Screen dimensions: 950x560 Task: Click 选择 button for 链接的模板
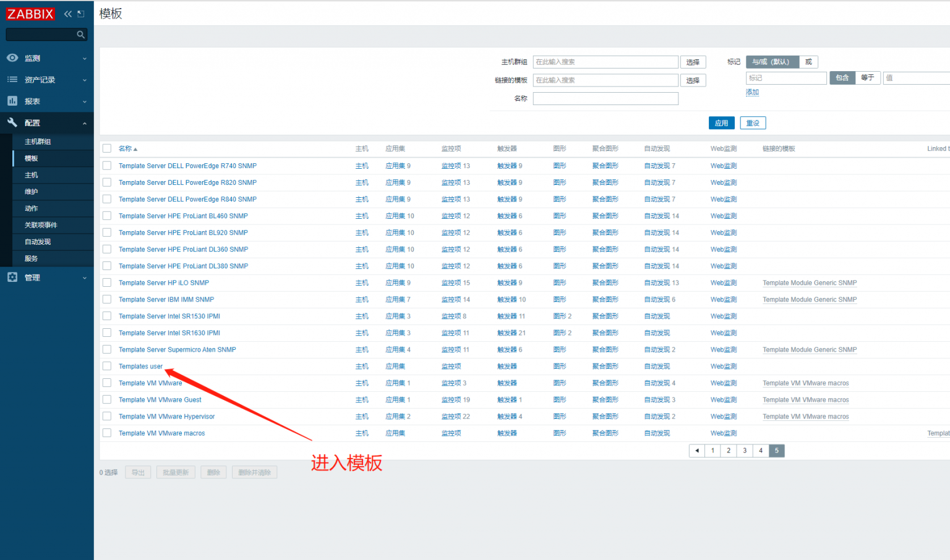click(x=693, y=80)
